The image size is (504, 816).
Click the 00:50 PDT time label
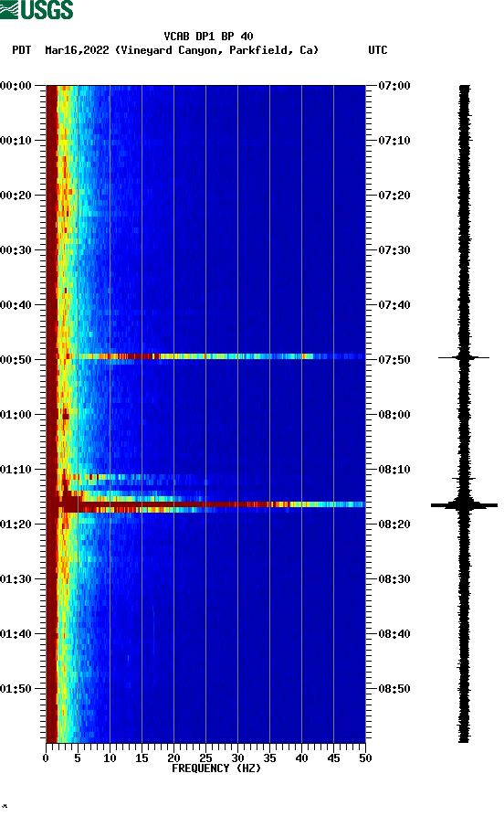click(16, 360)
